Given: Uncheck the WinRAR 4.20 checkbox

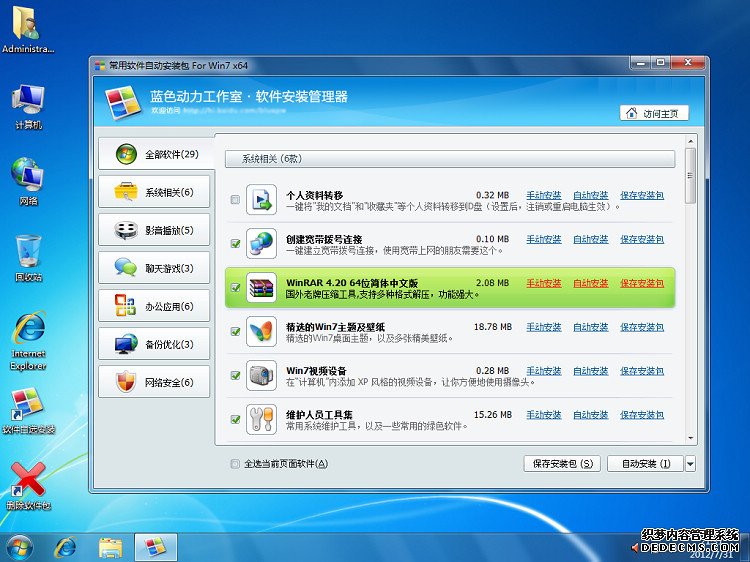Looking at the screenshot, I should pos(235,288).
